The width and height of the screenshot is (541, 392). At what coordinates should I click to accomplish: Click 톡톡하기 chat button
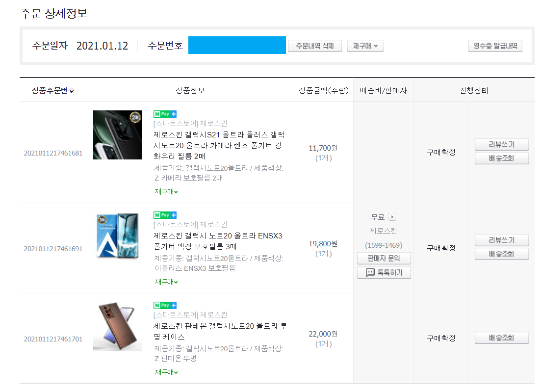coord(384,273)
